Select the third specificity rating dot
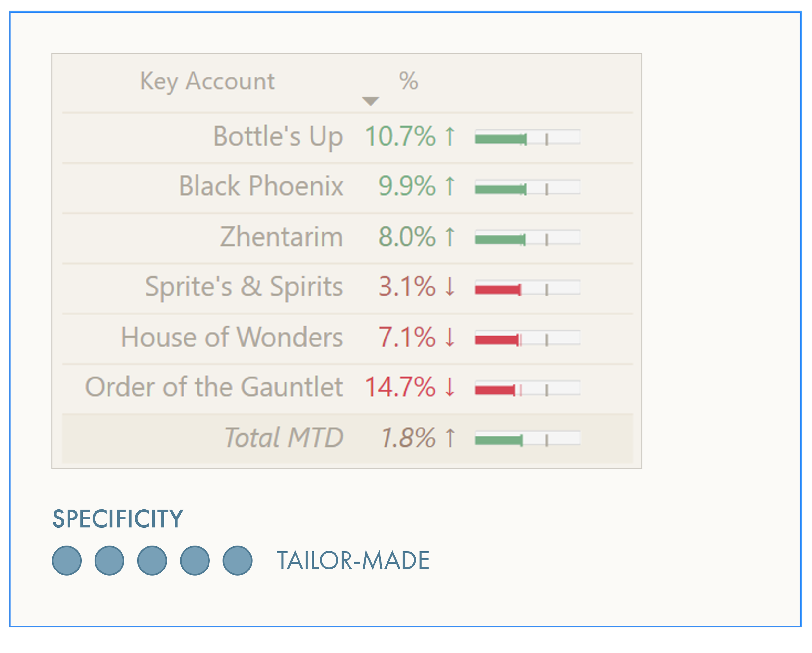This screenshot has height=653, width=812. [152, 560]
